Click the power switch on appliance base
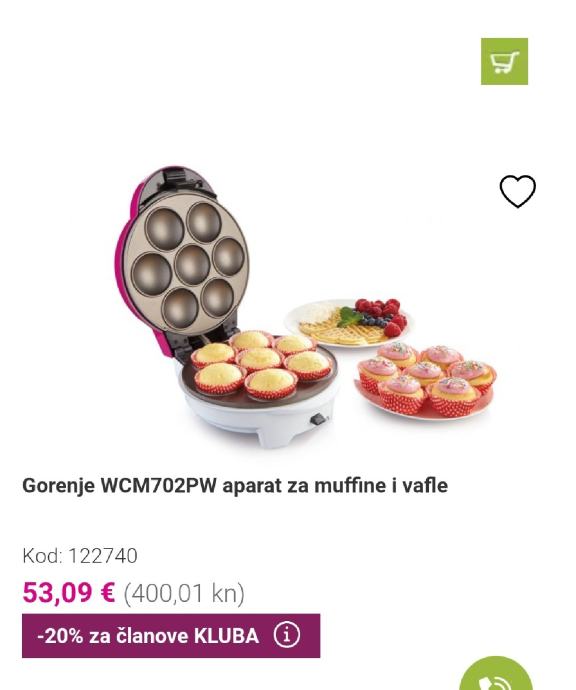 319,419
